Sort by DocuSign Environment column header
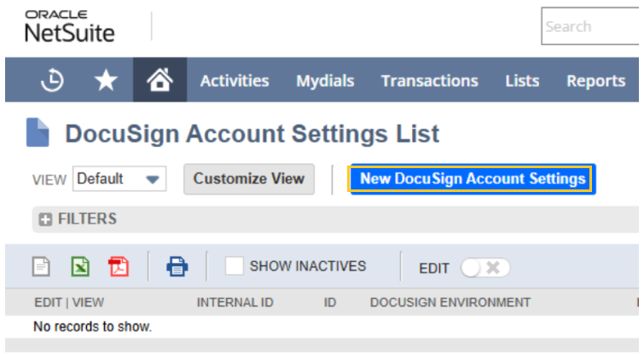 [450, 303]
